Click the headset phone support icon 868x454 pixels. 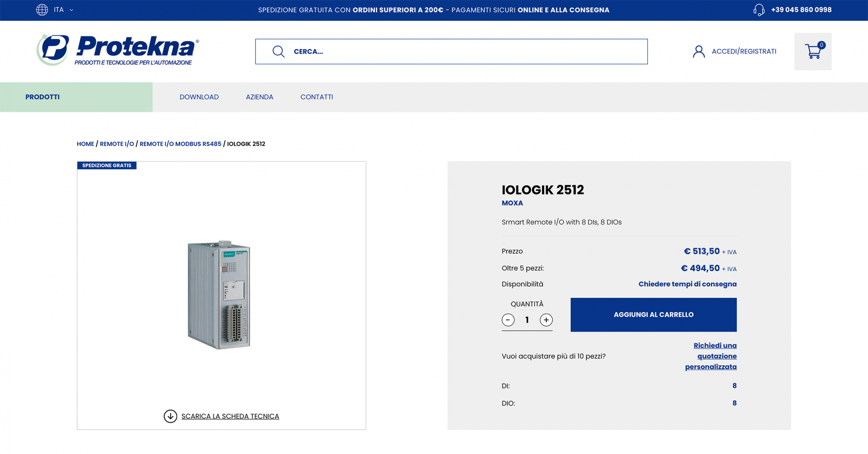[x=759, y=10]
